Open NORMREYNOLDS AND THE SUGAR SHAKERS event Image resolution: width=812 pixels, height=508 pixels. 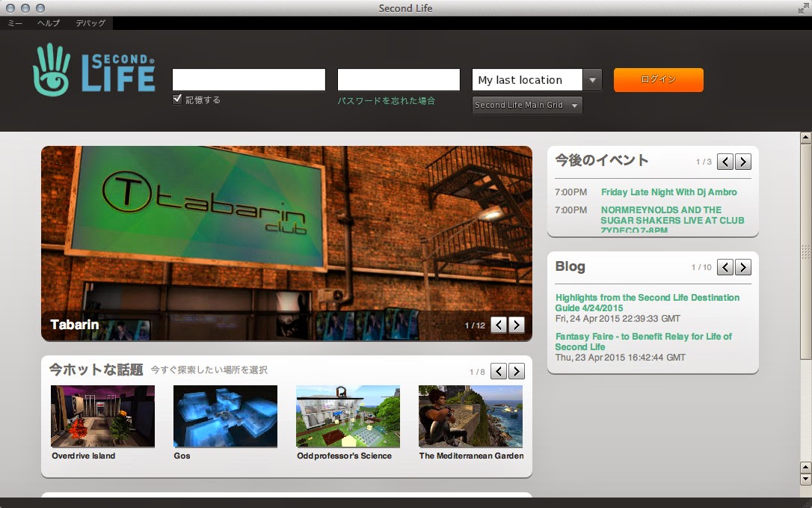point(672,220)
